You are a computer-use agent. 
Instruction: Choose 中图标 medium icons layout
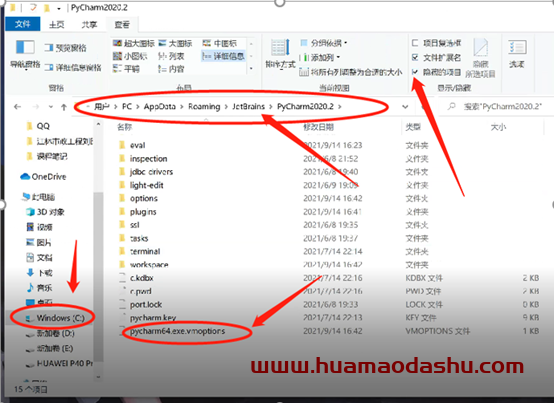[x=219, y=43]
